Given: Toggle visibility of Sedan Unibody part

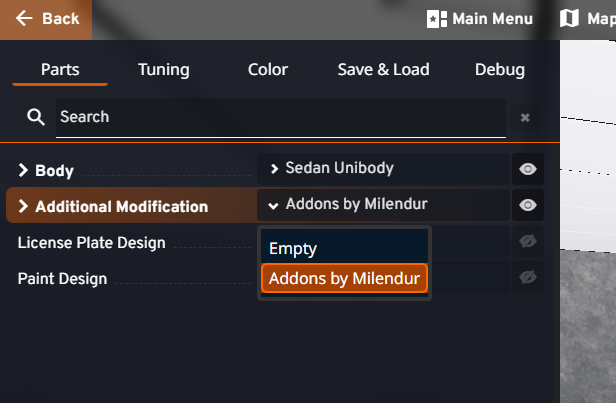Looking at the screenshot, I should 528,169.
